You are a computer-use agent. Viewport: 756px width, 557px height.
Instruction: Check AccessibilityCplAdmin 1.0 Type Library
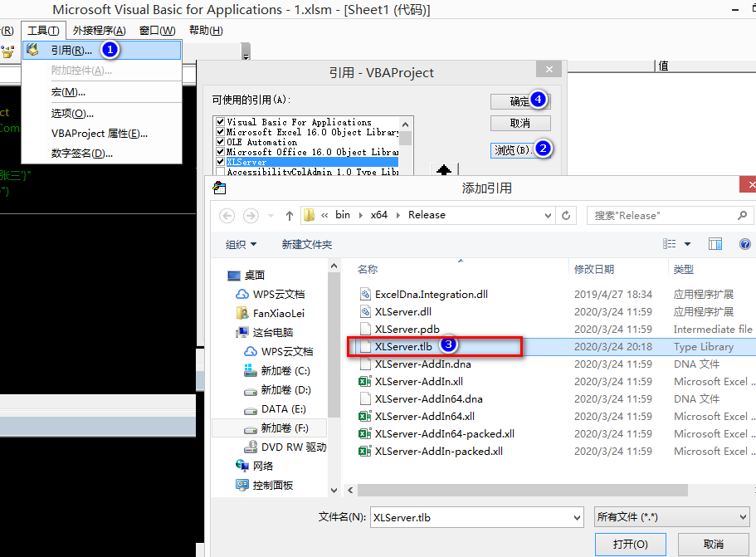coord(221,172)
